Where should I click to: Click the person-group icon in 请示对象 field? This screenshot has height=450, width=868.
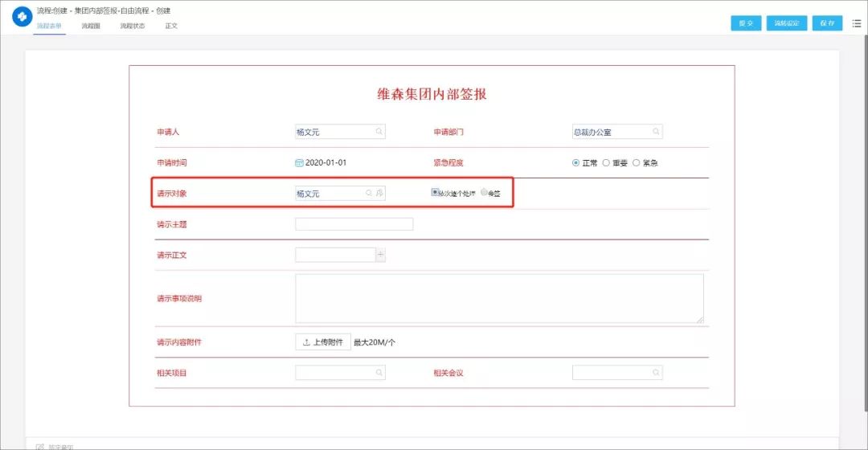(379, 193)
